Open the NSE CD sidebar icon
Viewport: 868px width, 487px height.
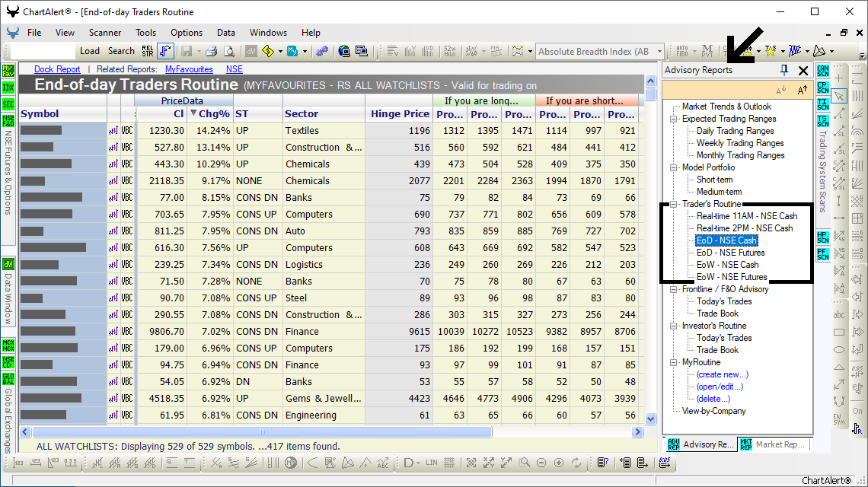pyautogui.click(x=8, y=362)
